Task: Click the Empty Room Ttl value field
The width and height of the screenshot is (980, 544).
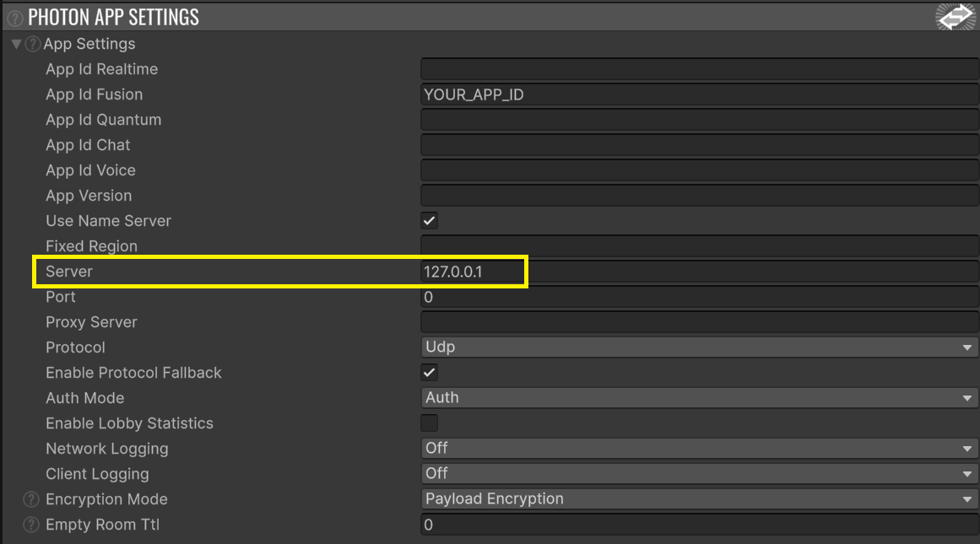Action: (x=700, y=525)
